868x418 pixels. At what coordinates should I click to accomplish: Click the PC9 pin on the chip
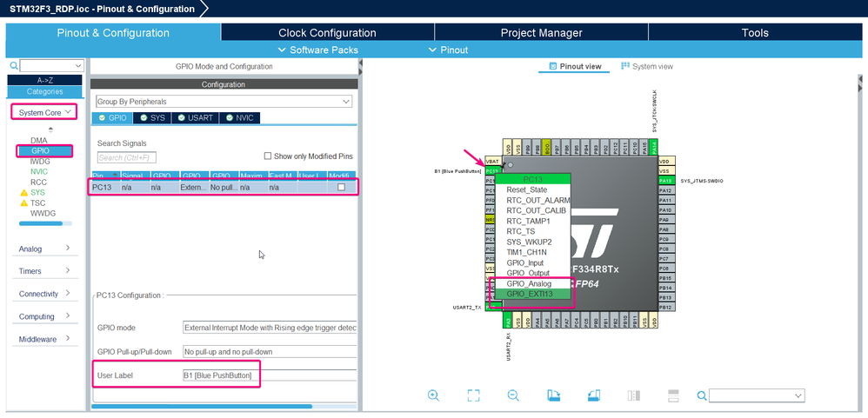point(666,239)
